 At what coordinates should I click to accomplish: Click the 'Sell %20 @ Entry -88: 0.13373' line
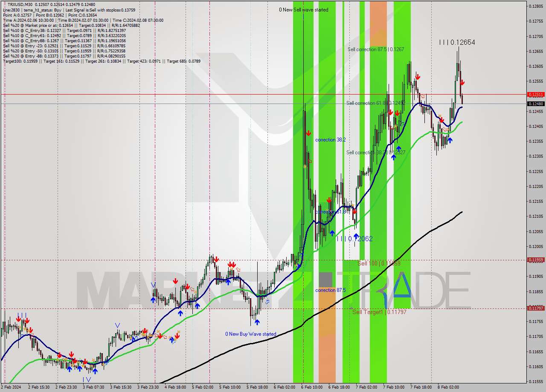coord(64,56)
